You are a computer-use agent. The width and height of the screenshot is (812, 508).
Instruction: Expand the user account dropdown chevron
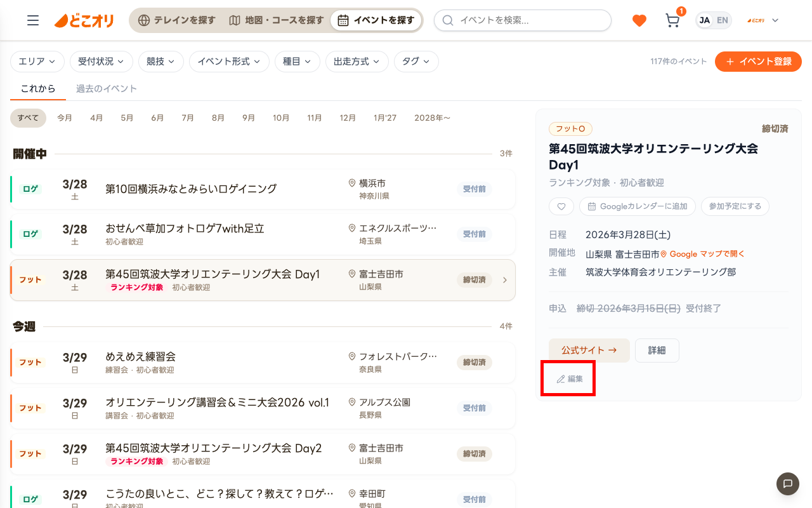[775, 20]
